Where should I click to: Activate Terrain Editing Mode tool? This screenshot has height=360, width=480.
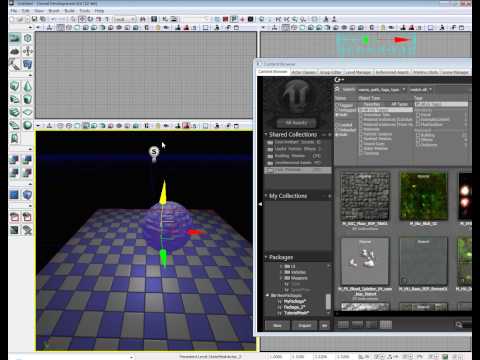coord(15,51)
